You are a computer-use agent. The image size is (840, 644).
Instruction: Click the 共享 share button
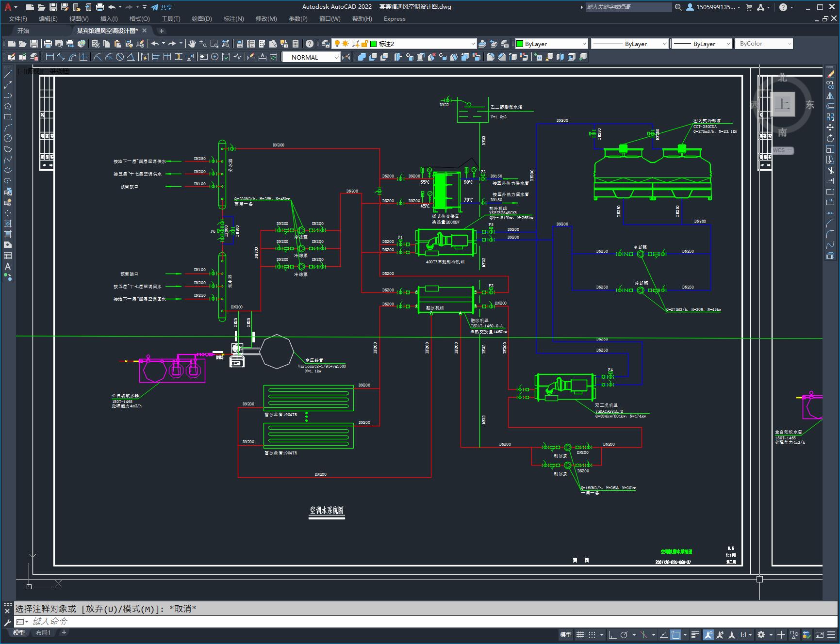point(162,7)
